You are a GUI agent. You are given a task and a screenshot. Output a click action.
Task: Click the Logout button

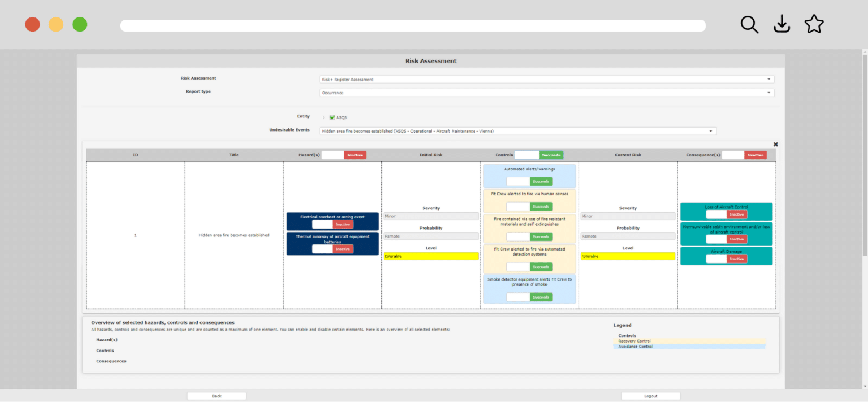tap(650, 396)
